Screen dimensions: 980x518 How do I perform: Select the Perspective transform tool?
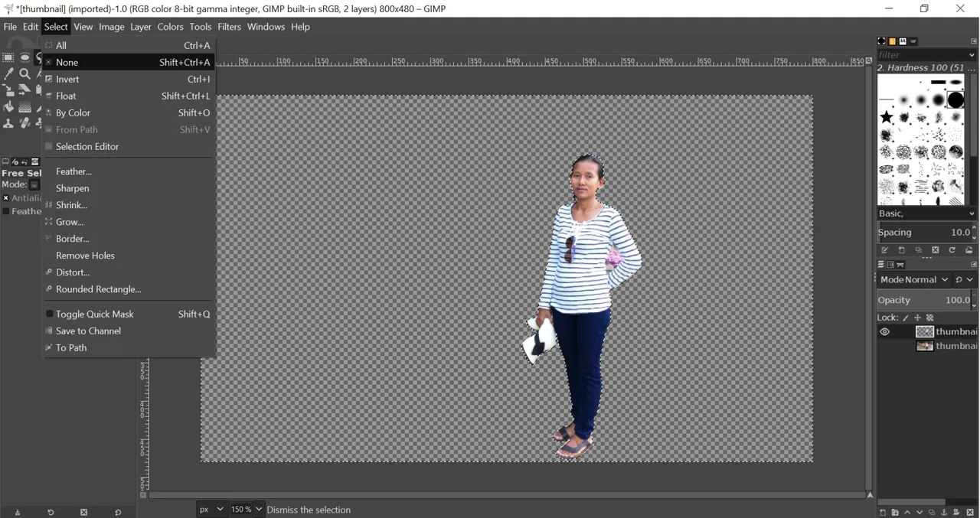(x=24, y=90)
